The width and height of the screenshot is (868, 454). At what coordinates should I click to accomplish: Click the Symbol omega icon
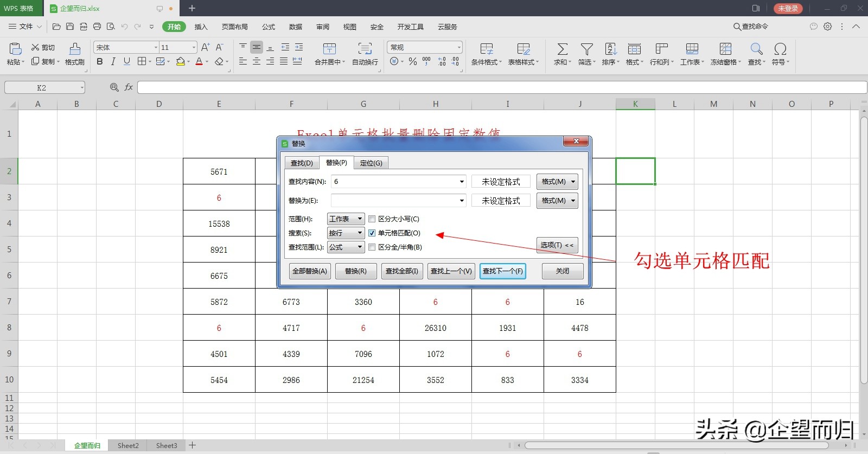tap(781, 49)
